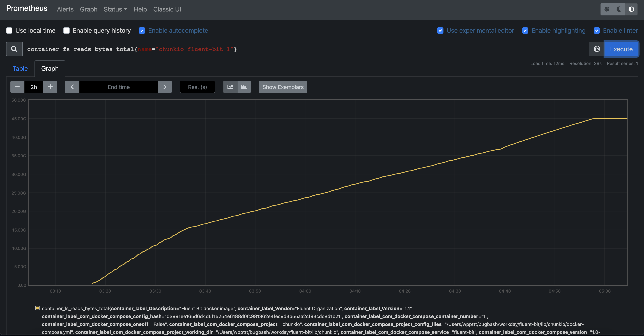Select the line graph display icon
Viewport: 644px width, 336px height.
pos(230,87)
